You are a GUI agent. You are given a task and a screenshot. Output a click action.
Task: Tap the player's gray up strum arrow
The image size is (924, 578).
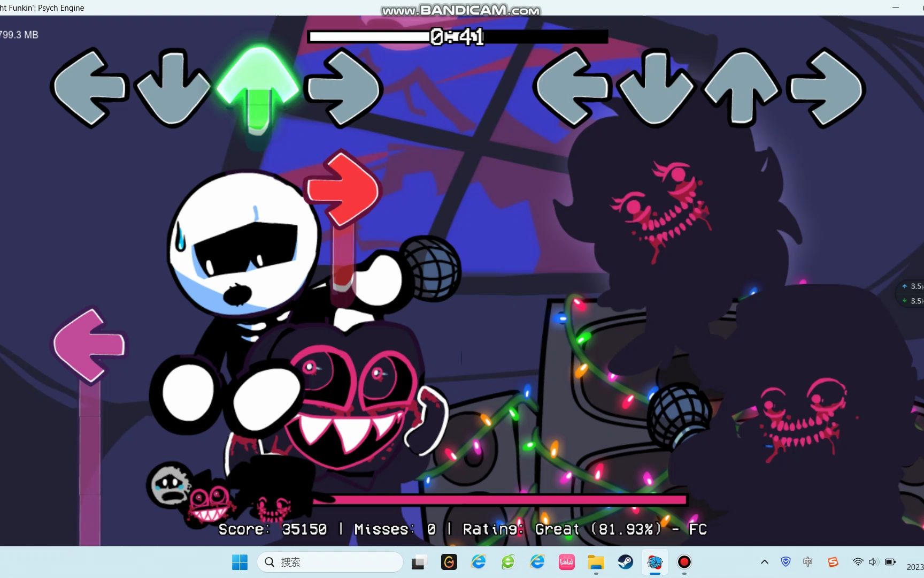tap(741, 87)
